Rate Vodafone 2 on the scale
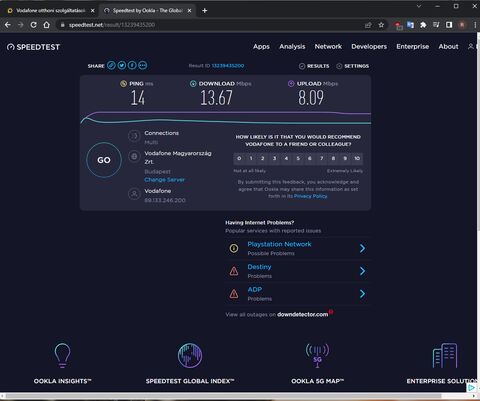 click(263, 158)
